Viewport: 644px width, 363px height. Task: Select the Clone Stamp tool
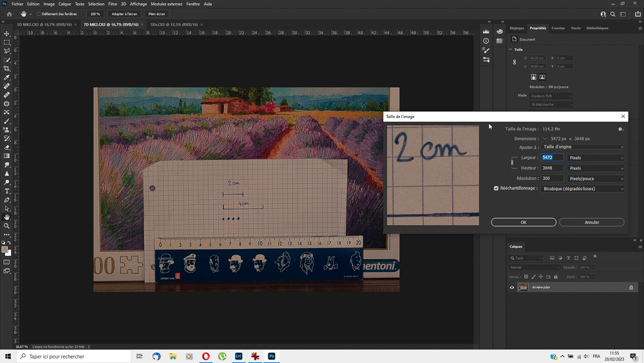6,130
